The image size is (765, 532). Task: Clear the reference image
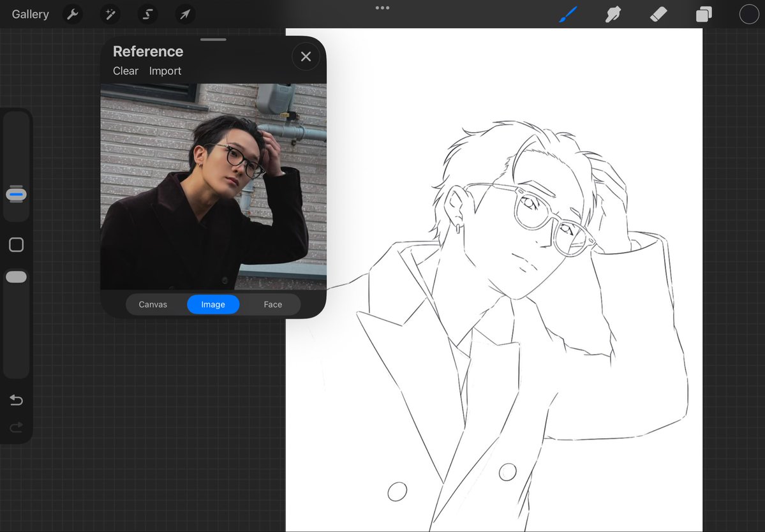coord(125,71)
